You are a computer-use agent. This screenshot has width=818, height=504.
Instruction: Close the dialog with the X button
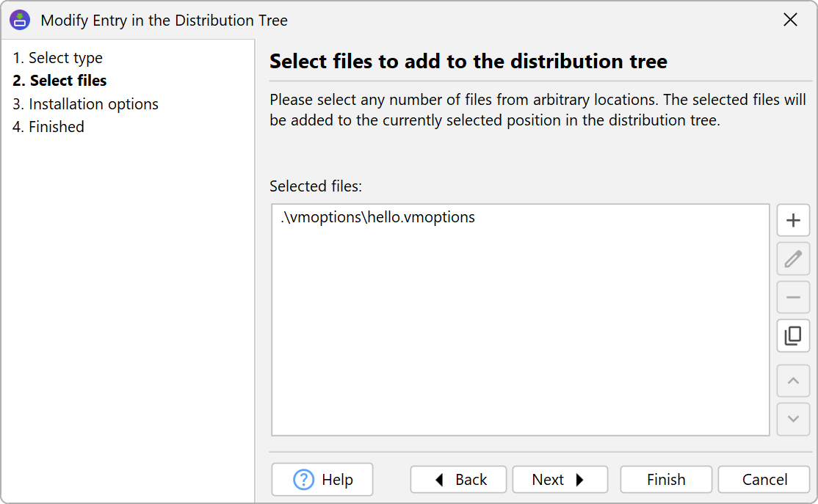click(x=790, y=20)
